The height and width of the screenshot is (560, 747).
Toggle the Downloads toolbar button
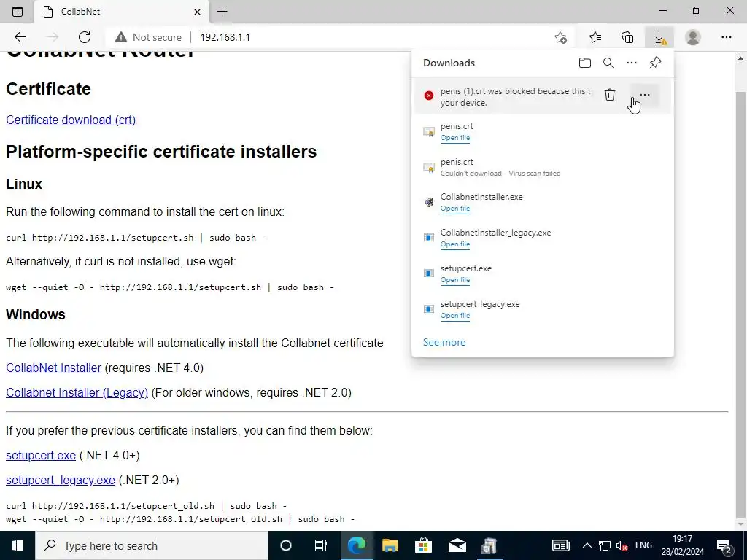pos(659,37)
